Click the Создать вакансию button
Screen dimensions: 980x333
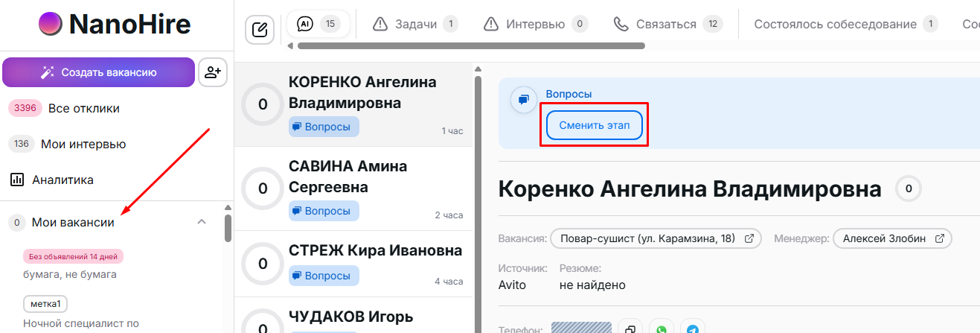click(98, 72)
